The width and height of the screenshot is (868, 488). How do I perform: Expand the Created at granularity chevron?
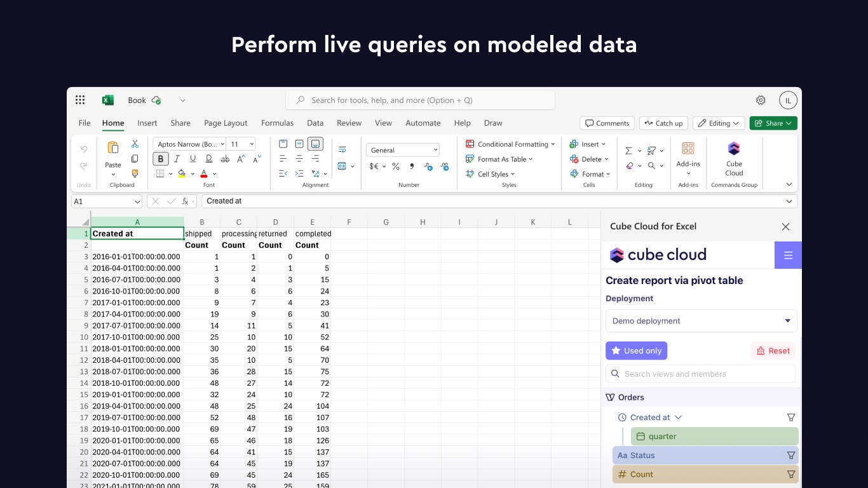pyautogui.click(x=679, y=417)
